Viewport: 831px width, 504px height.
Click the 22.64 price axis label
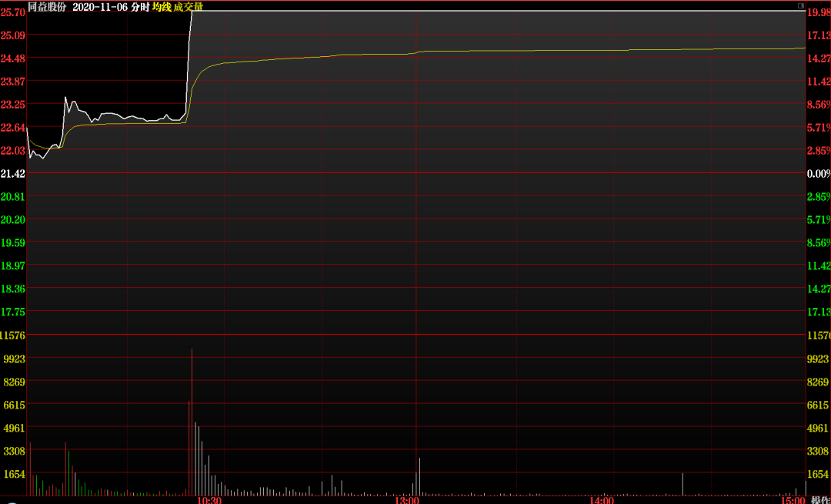coord(12,127)
